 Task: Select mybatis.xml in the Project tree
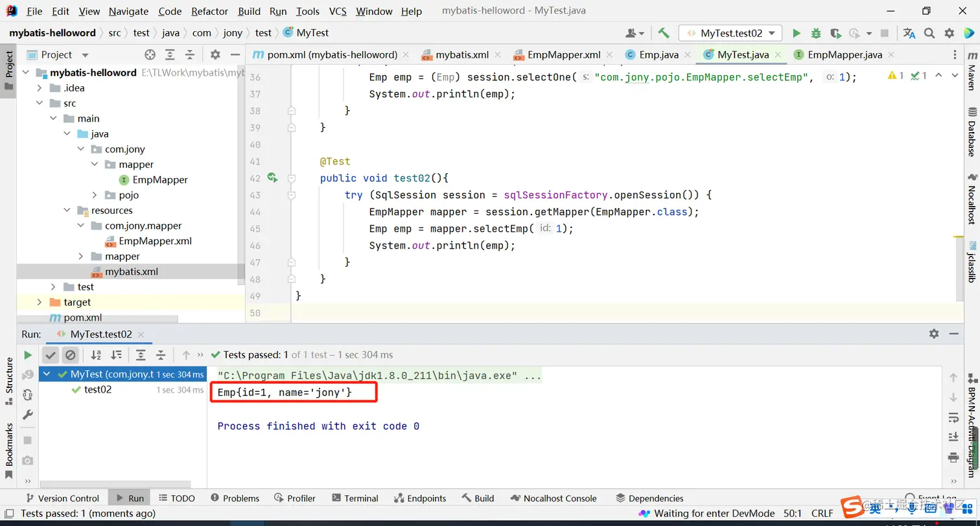tap(131, 272)
